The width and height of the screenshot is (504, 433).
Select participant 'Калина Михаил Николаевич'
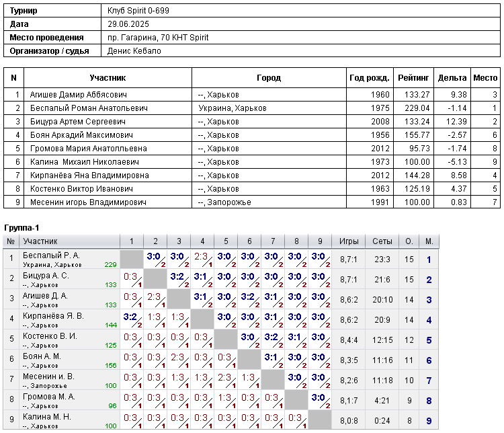tap(85, 162)
